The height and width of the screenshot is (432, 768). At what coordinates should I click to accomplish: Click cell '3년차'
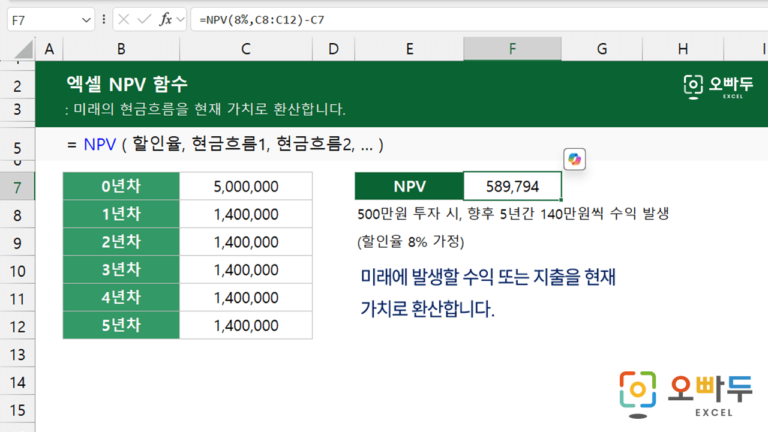click(121, 270)
